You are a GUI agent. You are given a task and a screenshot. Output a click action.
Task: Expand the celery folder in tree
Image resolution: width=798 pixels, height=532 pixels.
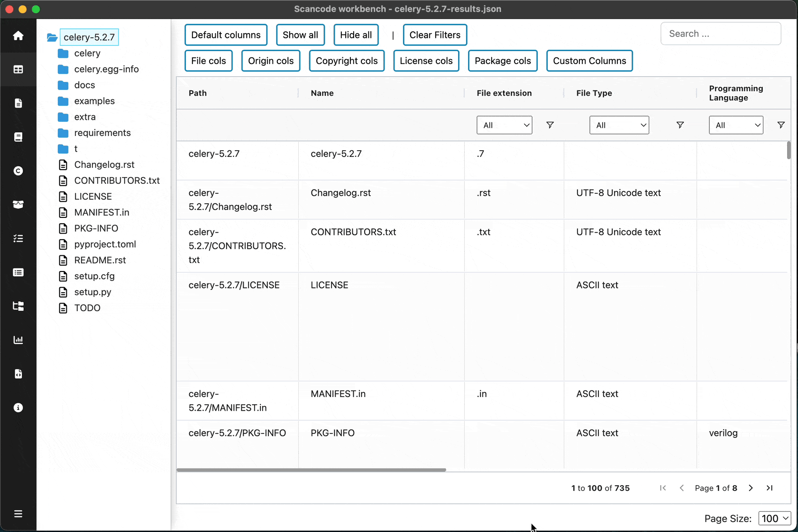63,53
